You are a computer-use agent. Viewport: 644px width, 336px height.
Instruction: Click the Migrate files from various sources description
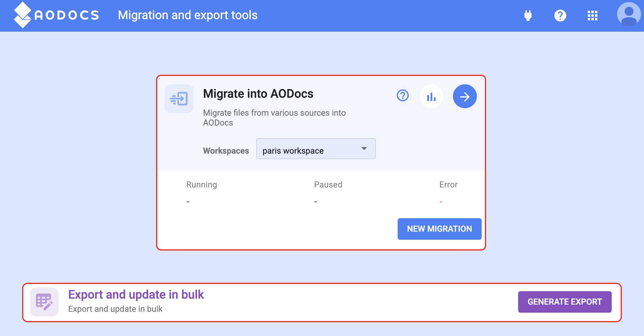[274, 118]
